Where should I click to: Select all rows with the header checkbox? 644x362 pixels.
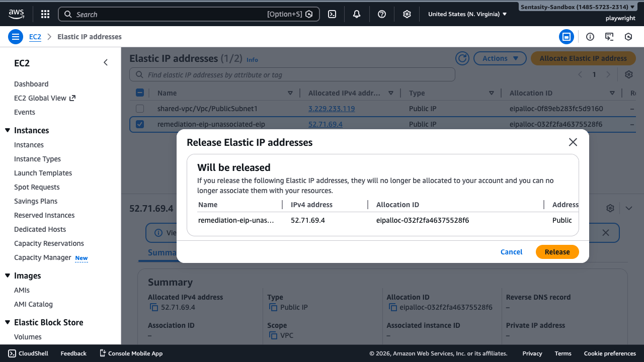coord(139,93)
